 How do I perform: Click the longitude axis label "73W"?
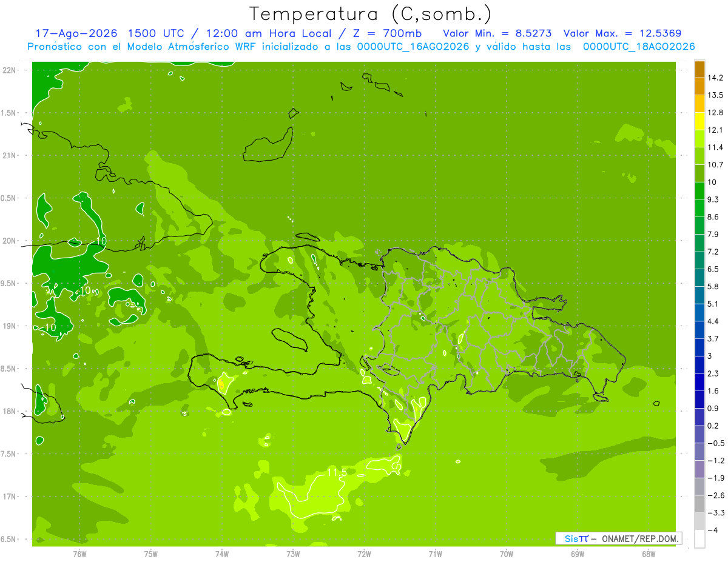(293, 554)
